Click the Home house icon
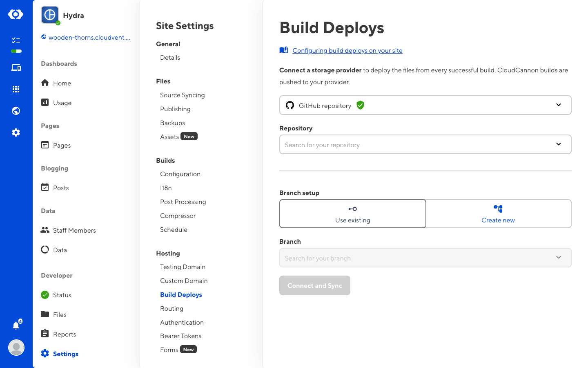This screenshot has width=588, height=368. pyautogui.click(x=45, y=83)
